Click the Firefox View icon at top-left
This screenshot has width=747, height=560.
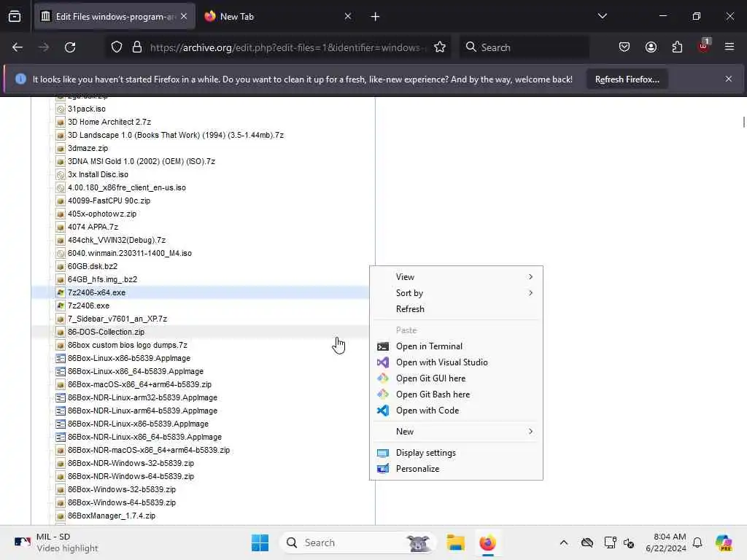coord(15,17)
